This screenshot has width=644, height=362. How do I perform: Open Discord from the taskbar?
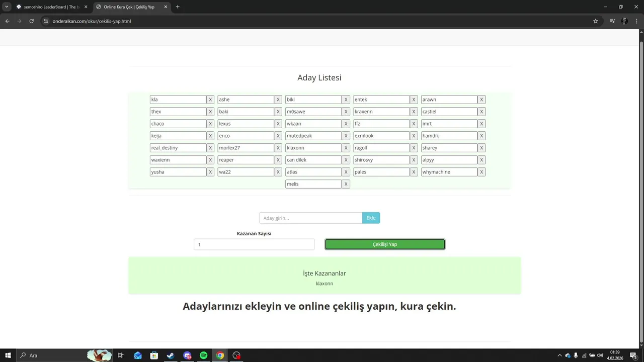pos(187,355)
